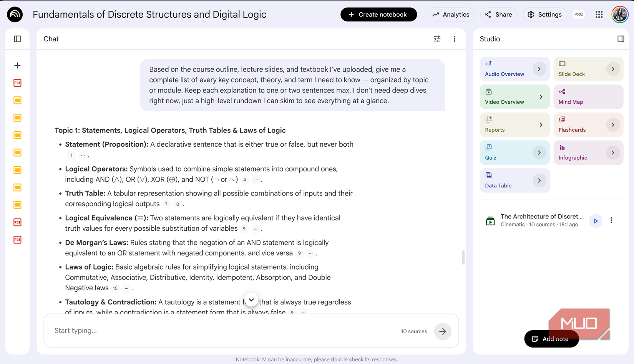634x364 pixels.
Task: Expand the Slide Deck options chevron
Action: coord(613,69)
